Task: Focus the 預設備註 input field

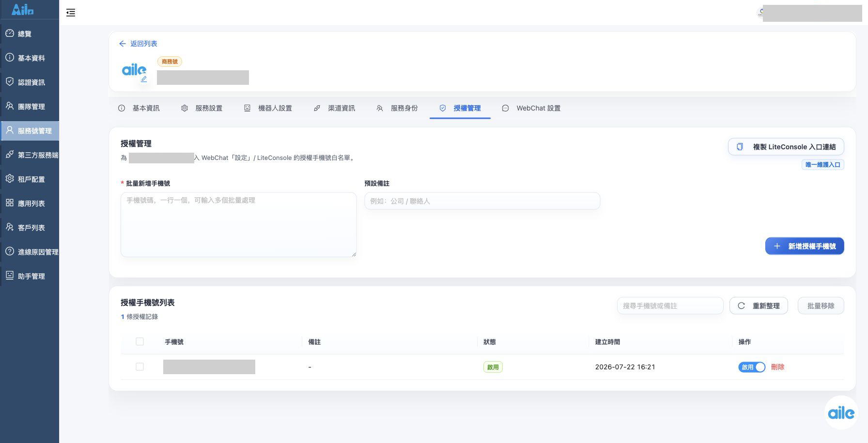Action: pyautogui.click(x=482, y=201)
